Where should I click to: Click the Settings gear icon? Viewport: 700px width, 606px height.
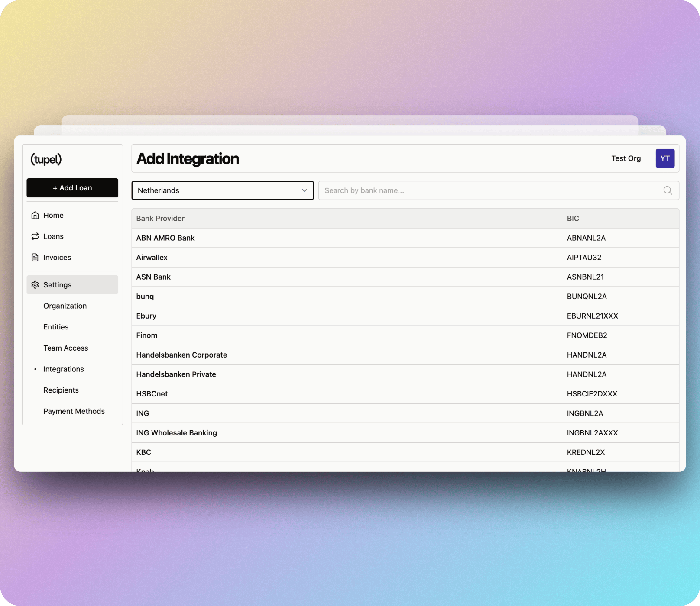pyautogui.click(x=35, y=285)
